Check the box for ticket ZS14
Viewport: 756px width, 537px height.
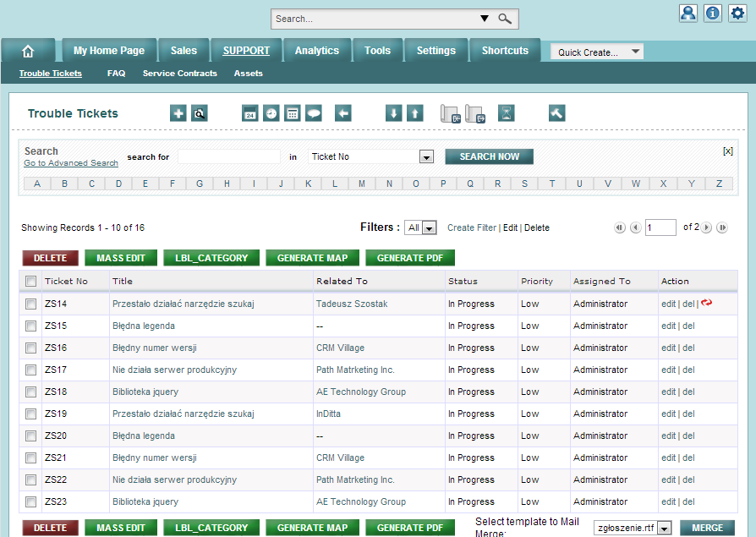point(30,304)
